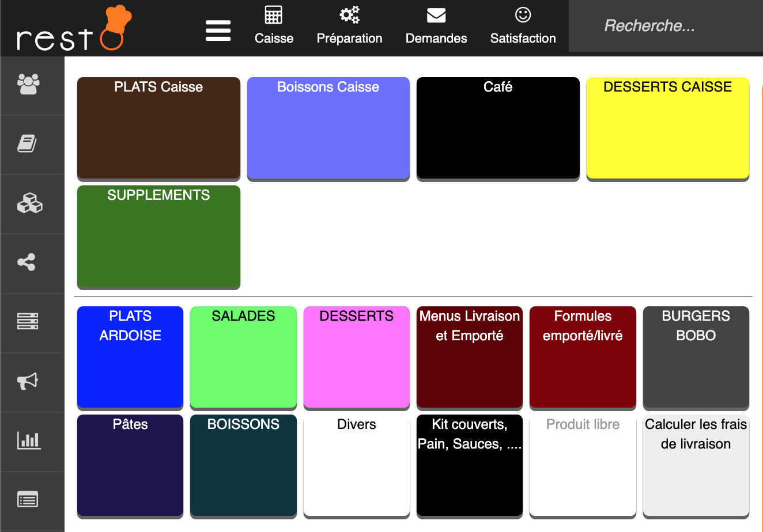Open the bar chart statistics icon
Screen dimensions: 763x532
coord(28,440)
